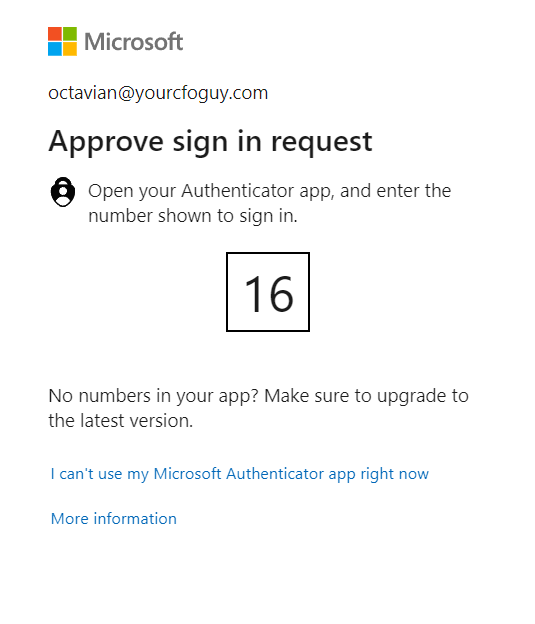This screenshot has height=624, width=535.
Task: Click the yellow square of Microsoft logo
Action: pos(70,49)
